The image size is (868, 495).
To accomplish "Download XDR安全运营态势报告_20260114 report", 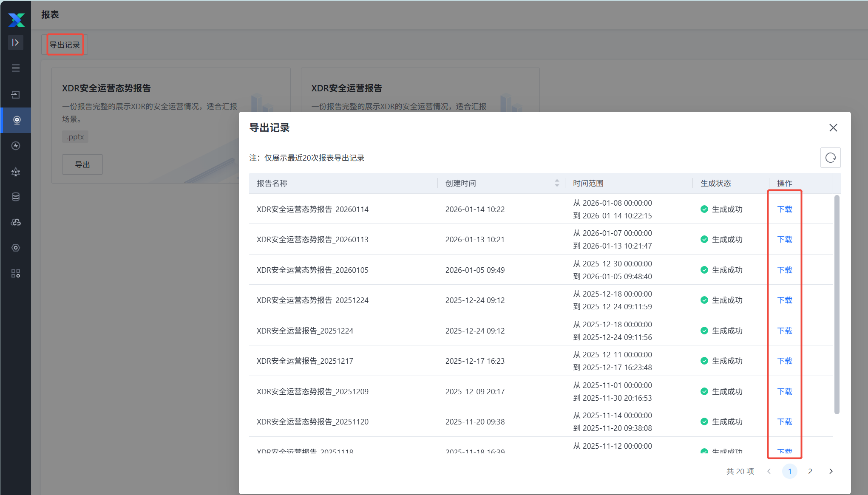I will (x=784, y=209).
